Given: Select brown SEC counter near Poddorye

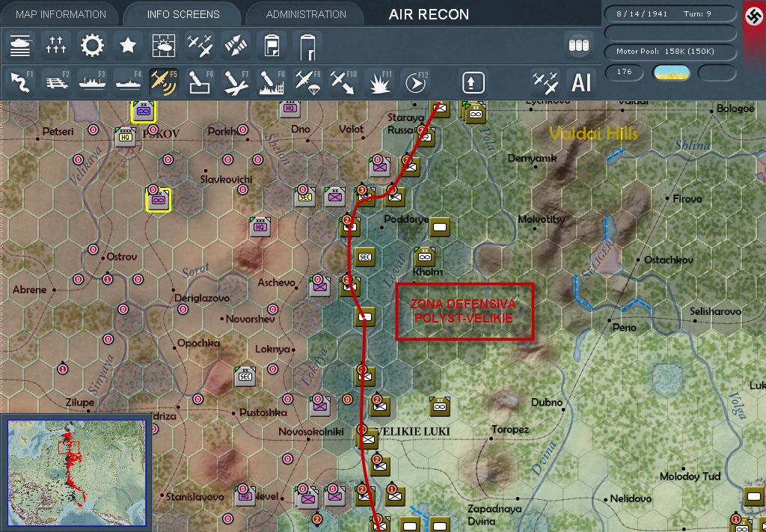Looking at the screenshot, I should click(365, 257).
